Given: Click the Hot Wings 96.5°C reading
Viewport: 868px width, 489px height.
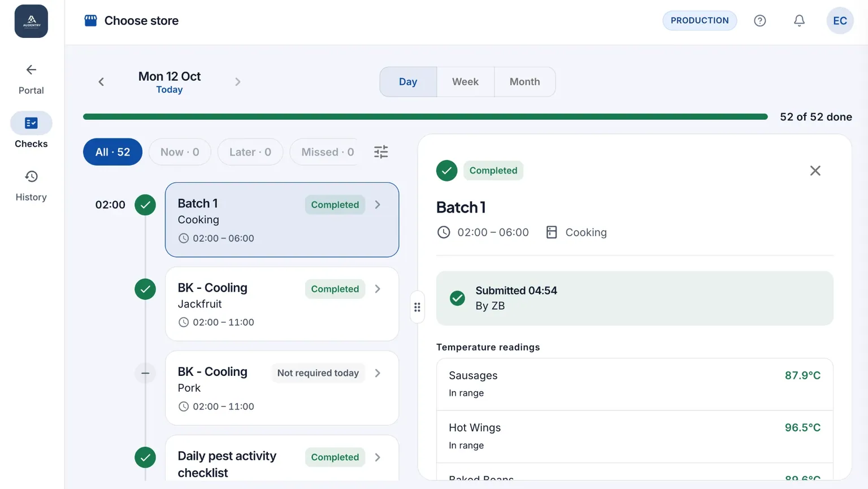Looking at the screenshot, I should click(x=802, y=428).
